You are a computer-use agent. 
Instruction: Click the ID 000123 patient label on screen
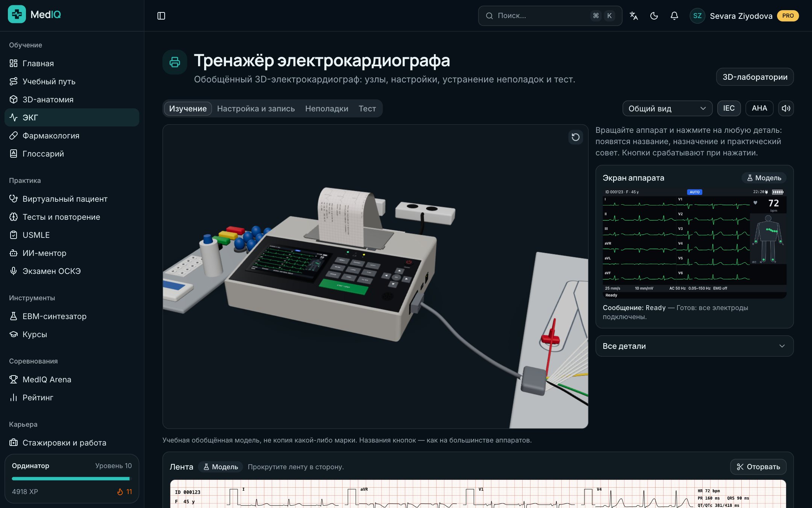pyautogui.click(x=622, y=192)
